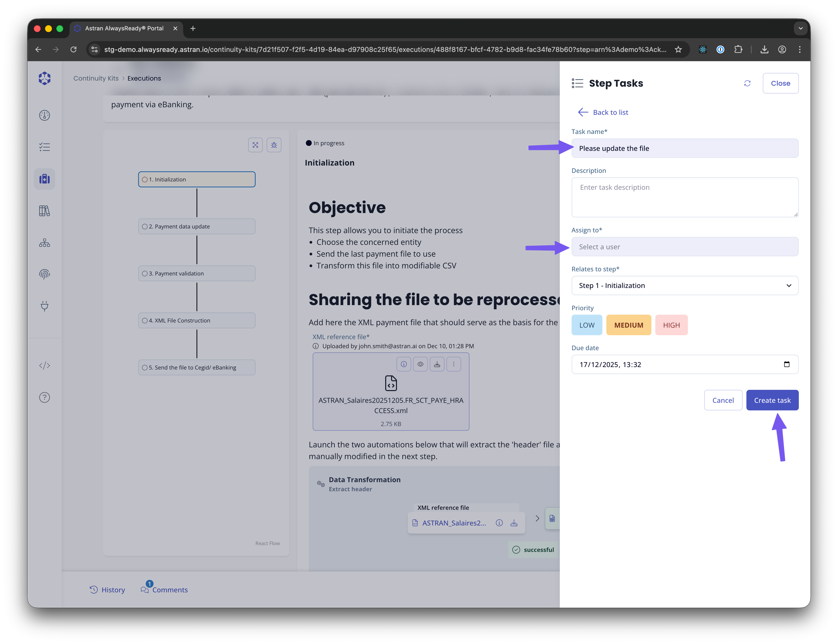The width and height of the screenshot is (838, 644).
Task: Select the HIGH priority option
Action: coord(671,325)
